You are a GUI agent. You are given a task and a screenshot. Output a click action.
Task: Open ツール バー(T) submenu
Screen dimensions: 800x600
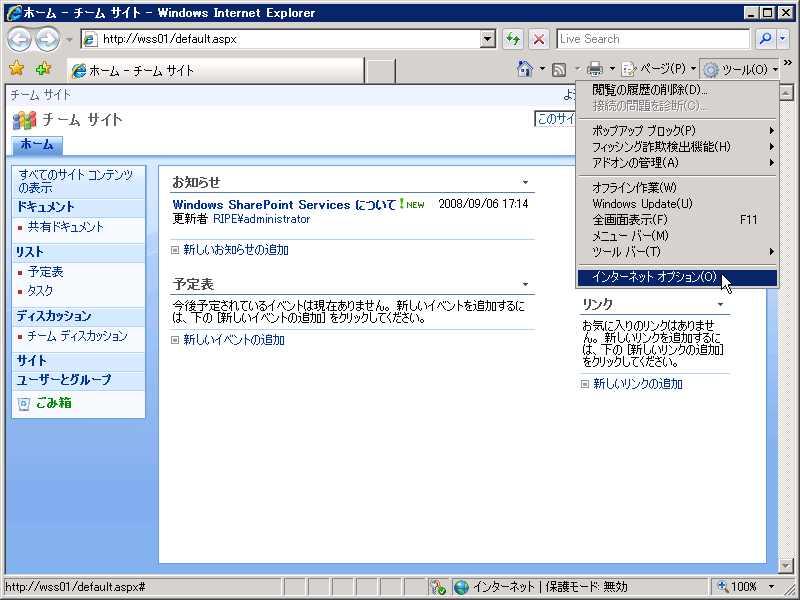point(678,252)
